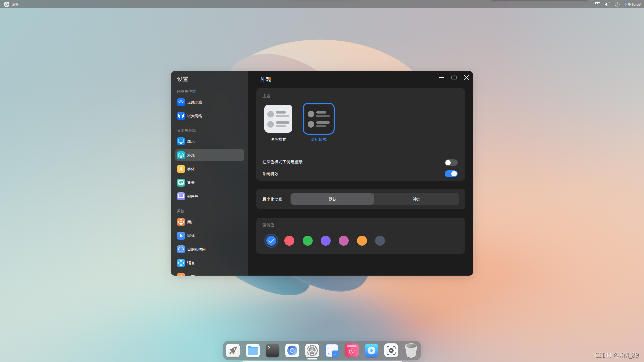This screenshot has height=362, width=644.
Task: Click the volume icon in top bar
Action: coord(607,4)
